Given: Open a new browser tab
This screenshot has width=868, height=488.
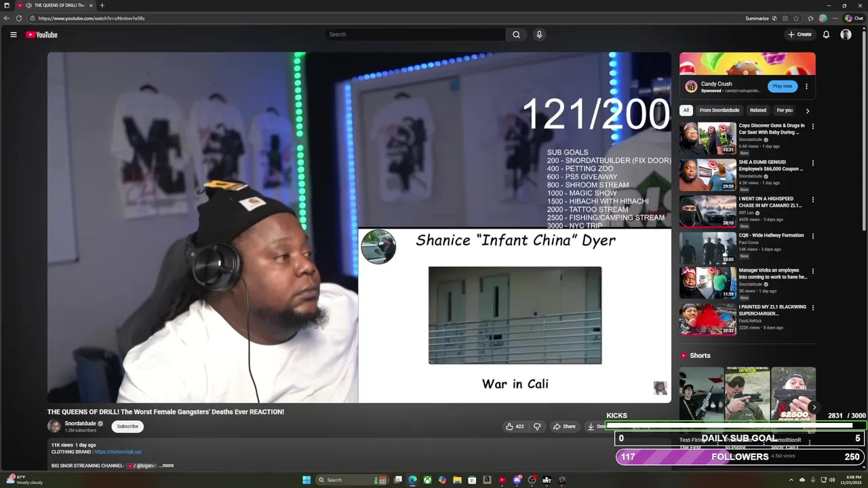Looking at the screenshot, I should coord(102,5).
